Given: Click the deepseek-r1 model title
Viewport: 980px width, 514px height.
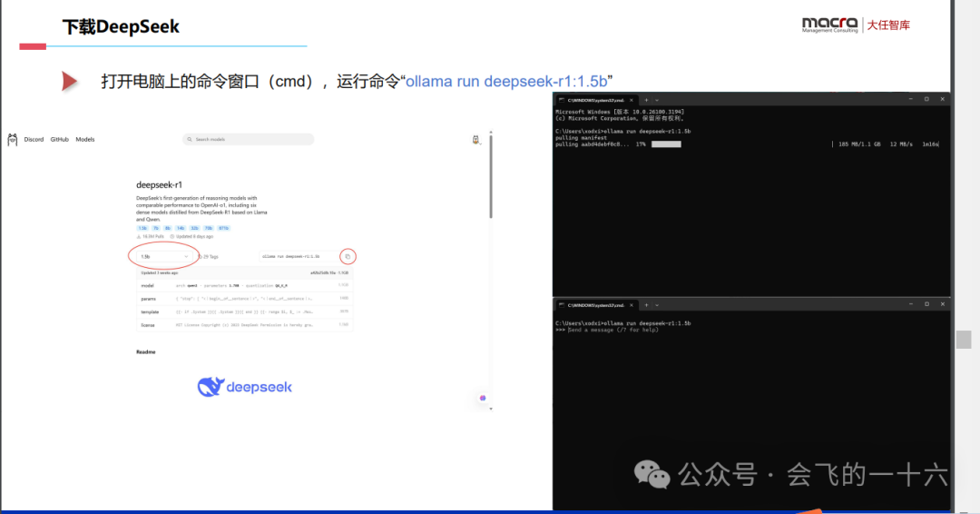Looking at the screenshot, I should click(160, 184).
